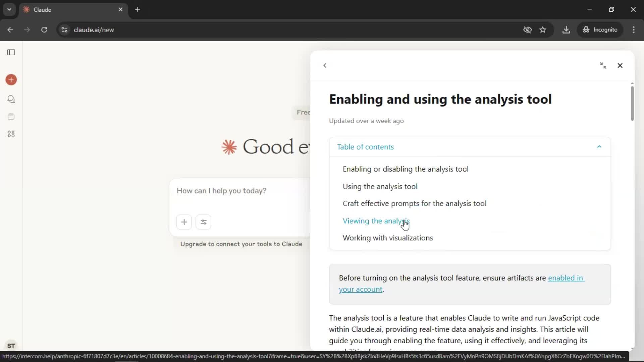Go back in the help panel

click(x=325, y=65)
